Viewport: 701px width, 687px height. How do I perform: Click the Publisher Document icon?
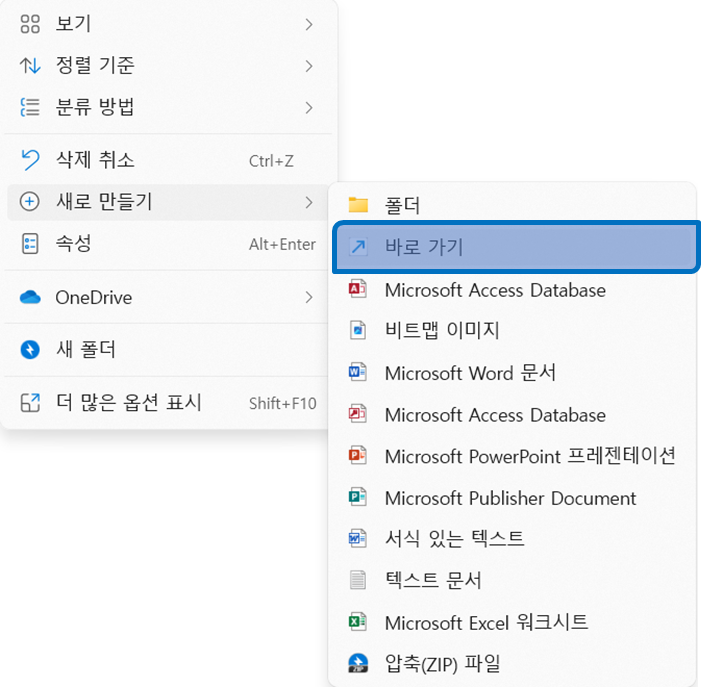(x=358, y=497)
